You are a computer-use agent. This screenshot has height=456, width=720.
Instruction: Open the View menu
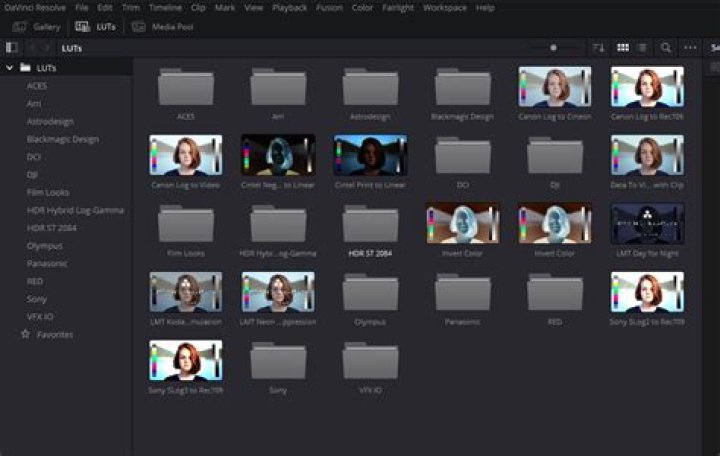click(253, 8)
